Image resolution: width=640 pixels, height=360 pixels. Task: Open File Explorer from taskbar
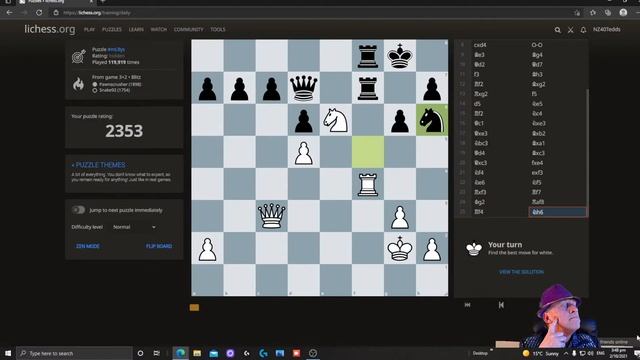click(197, 353)
